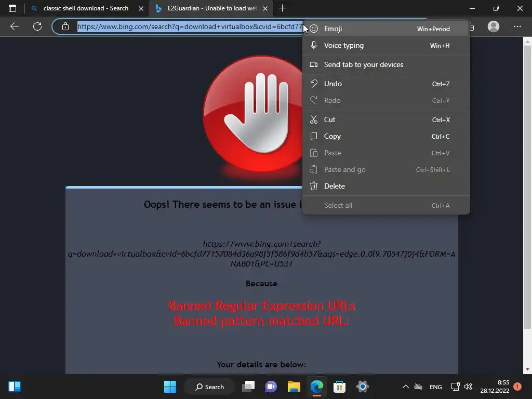Switch to classic shell download Search tab
This screenshot has width=532, height=399.
[86, 8]
